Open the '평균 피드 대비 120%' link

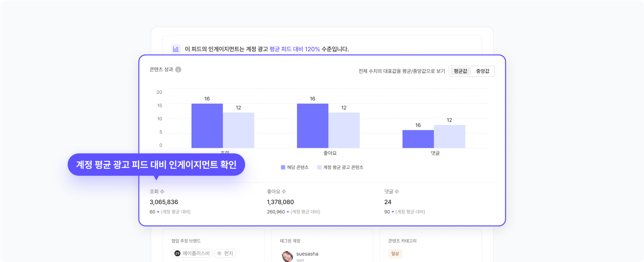(x=295, y=49)
